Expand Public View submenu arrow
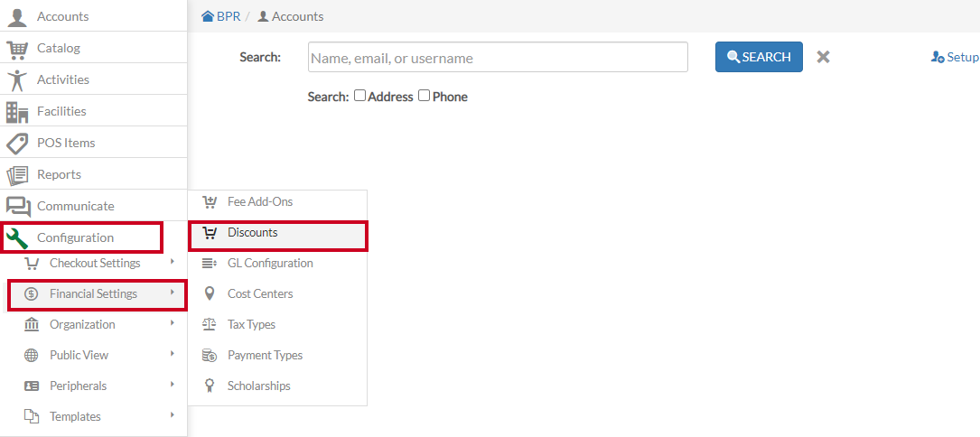This screenshot has width=980, height=437. pyautogui.click(x=172, y=354)
